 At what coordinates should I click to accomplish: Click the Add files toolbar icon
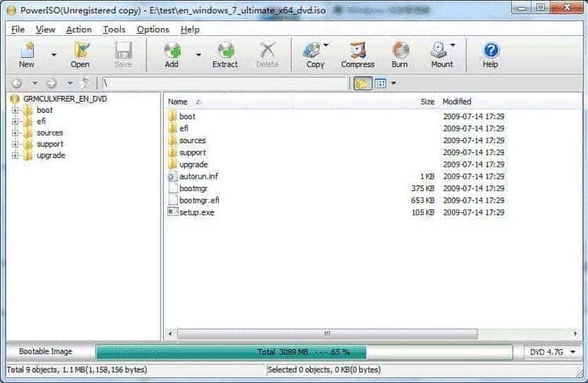[x=172, y=55]
